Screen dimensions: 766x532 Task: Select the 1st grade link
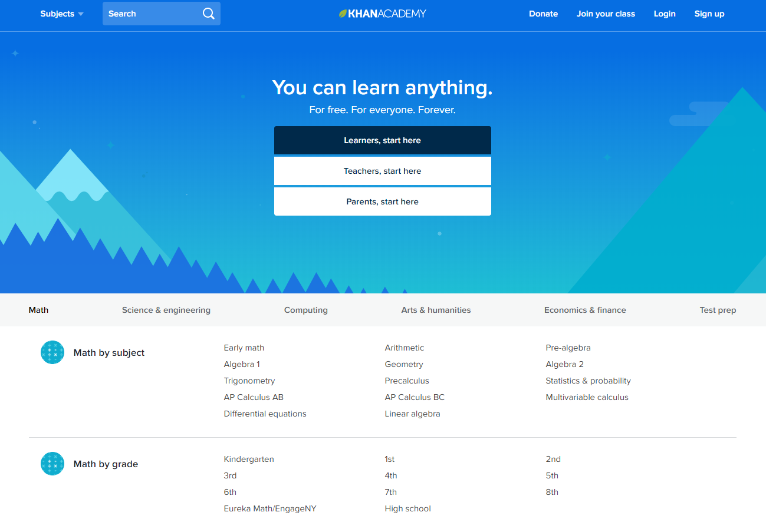tap(390, 459)
